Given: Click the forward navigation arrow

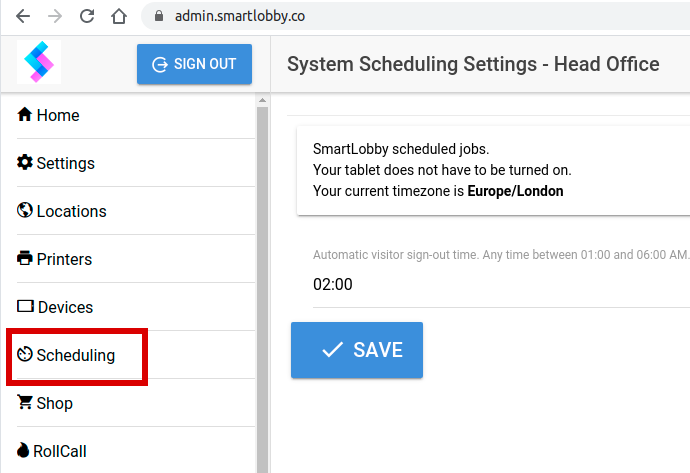Looking at the screenshot, I should [x=55, y=16].
